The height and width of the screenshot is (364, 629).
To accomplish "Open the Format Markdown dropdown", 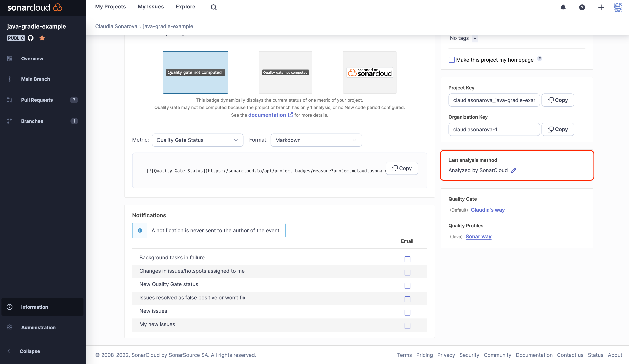I will click(x=316, y=140).
